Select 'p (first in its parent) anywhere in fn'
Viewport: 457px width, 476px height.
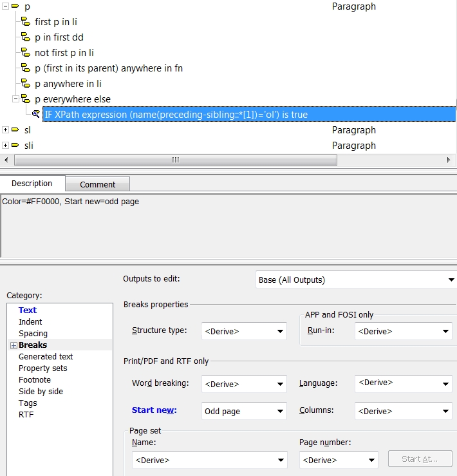[x=109, y=68]
